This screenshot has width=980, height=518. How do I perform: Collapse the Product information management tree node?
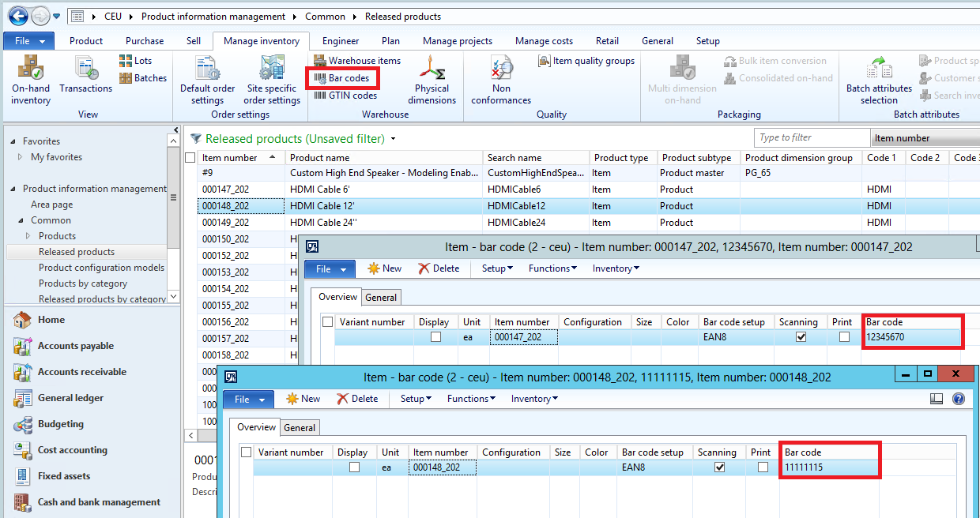[x=11, y=189]
